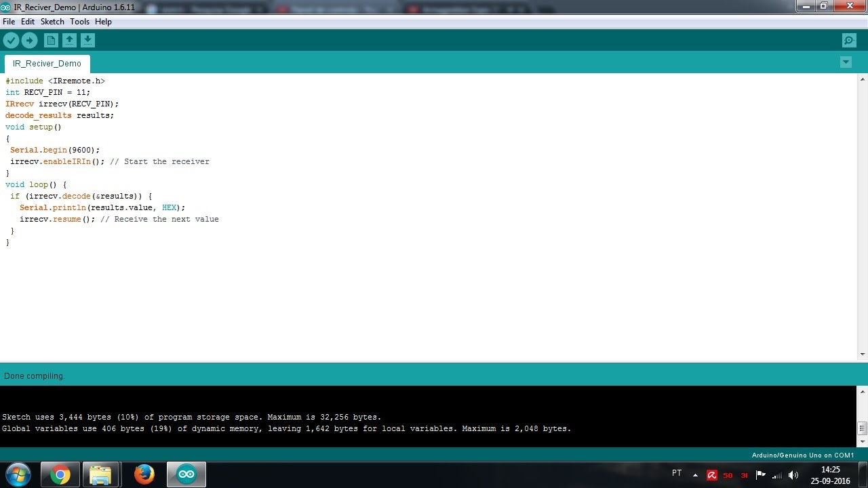Click the console scroll-down arrow

click(x=863, y=442)
